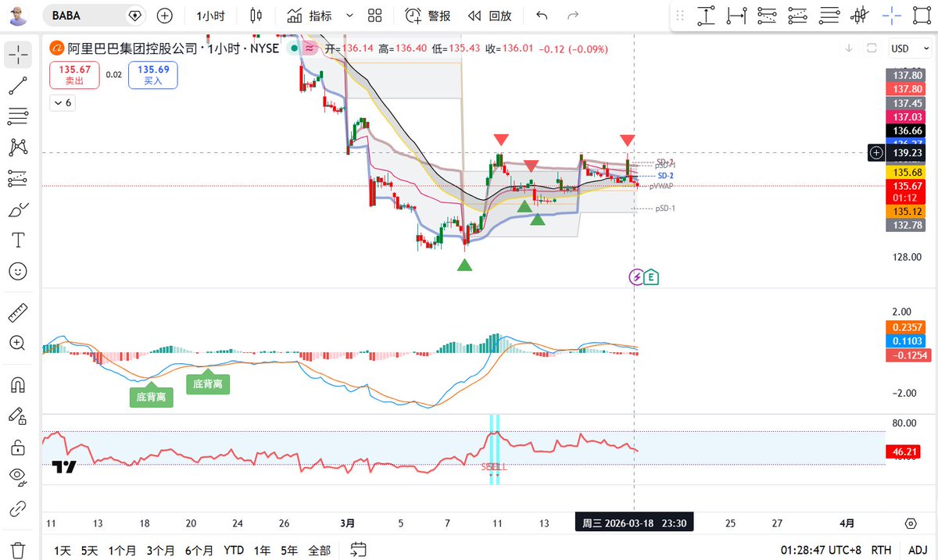Select the horizontal date range tool in favorites
Screen dimensions: 938x560
(736, 16)
